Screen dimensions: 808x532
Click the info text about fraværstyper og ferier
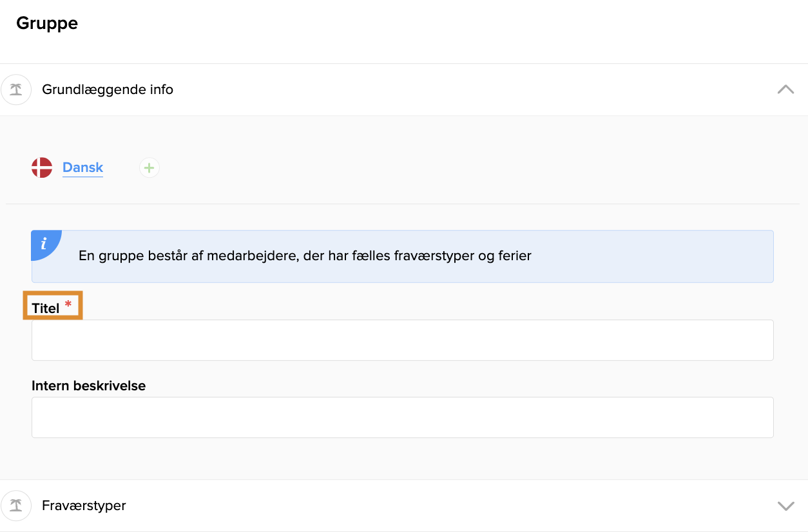click(305, 256)
